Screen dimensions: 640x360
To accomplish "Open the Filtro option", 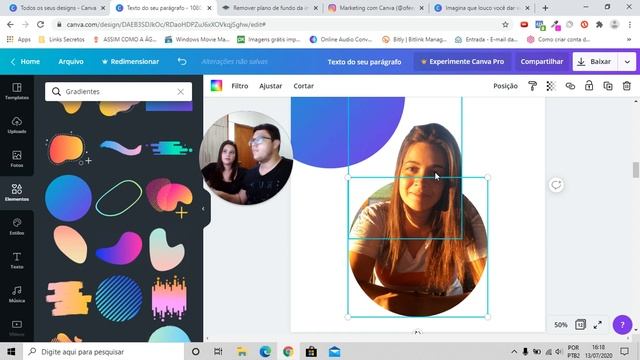I will pyautogui.click(x=240, y=86).
